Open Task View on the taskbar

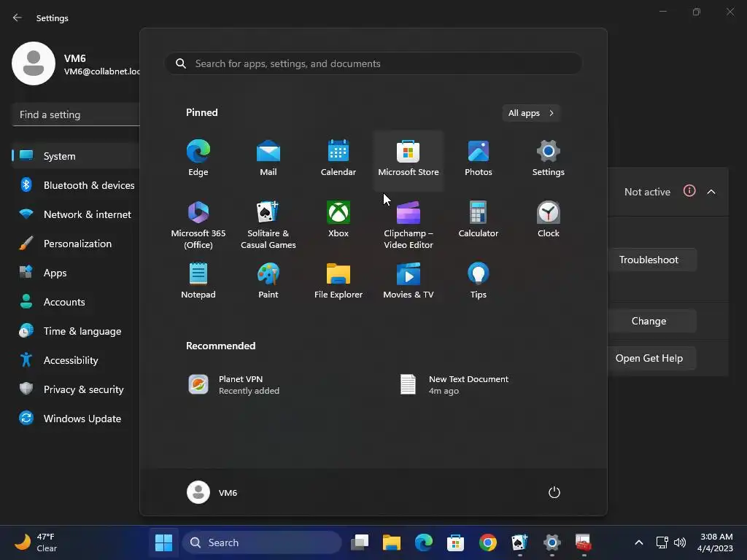pos(360,542)
